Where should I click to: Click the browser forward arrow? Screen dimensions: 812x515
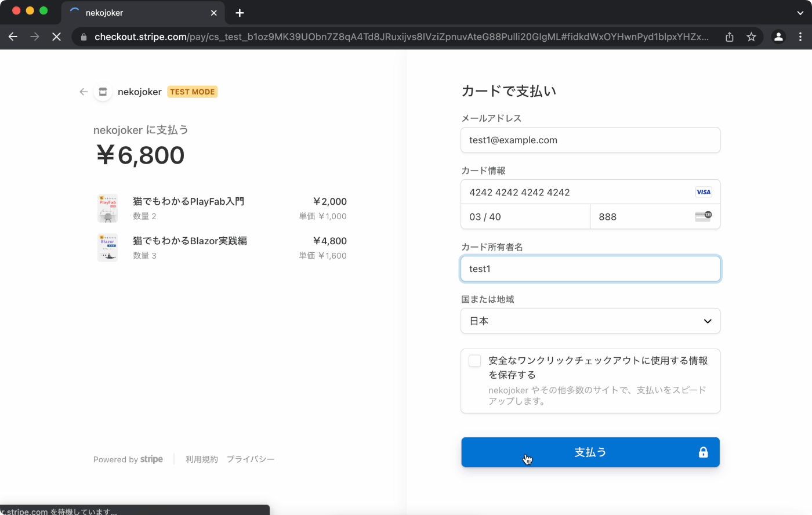[x=35, y=37]
